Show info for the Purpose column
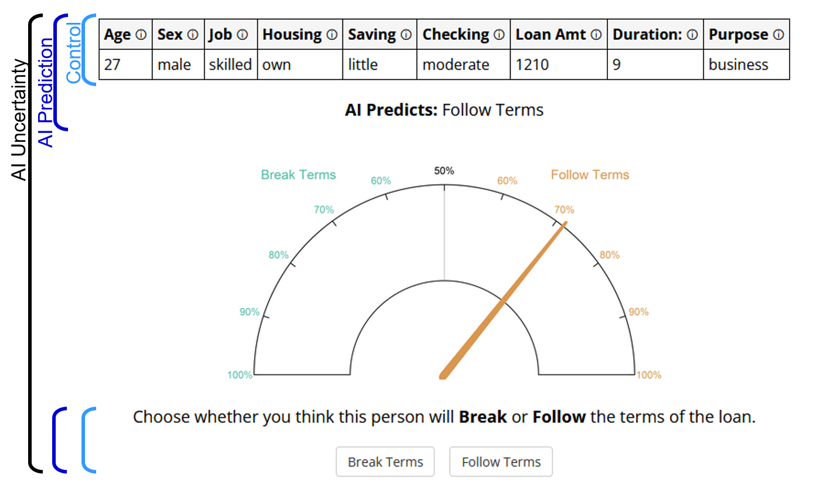This screenshot has height=504, width=816. click(x=778, y=35)
